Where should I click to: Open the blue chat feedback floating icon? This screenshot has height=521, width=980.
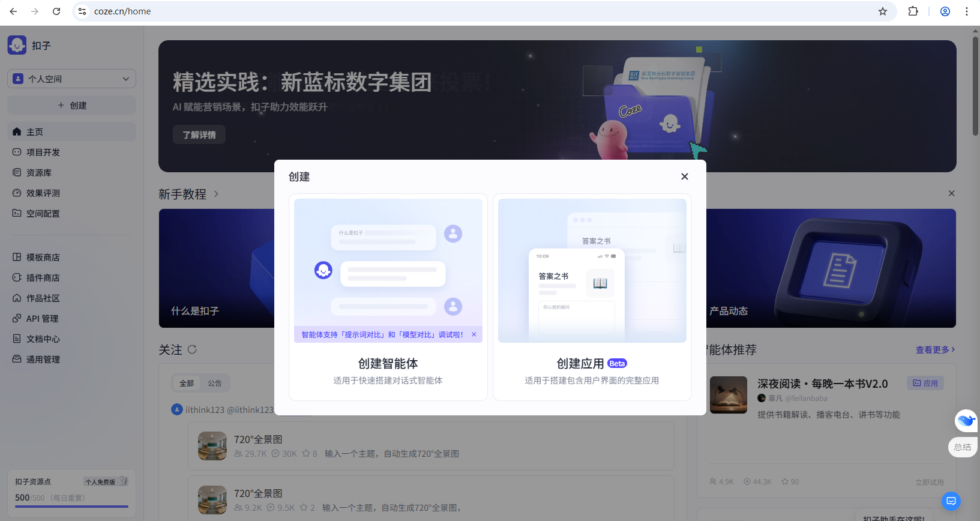coord(951,501)
